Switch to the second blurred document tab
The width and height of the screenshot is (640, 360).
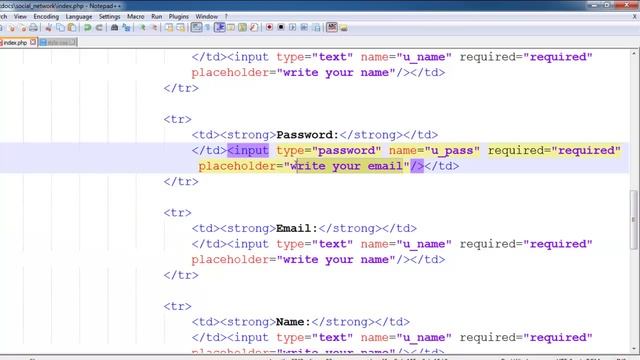pos(58,42)
